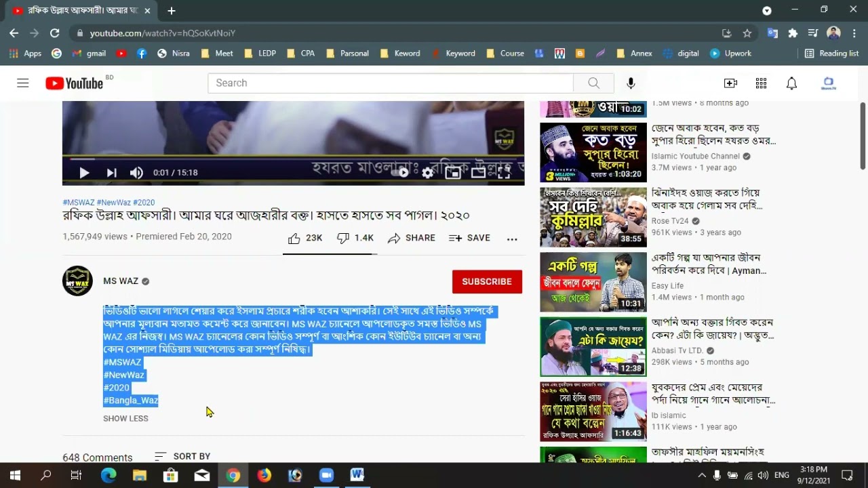Collapse description with SHOW LESS
This screenshot has width=868, height=488.
click(x=125, y=418)
